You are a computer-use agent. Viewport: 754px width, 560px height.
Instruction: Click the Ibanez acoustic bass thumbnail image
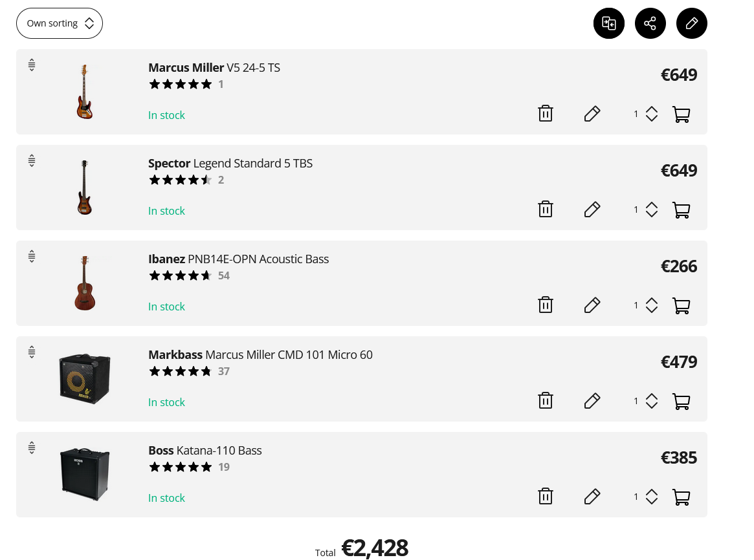[x=85, y=283]
